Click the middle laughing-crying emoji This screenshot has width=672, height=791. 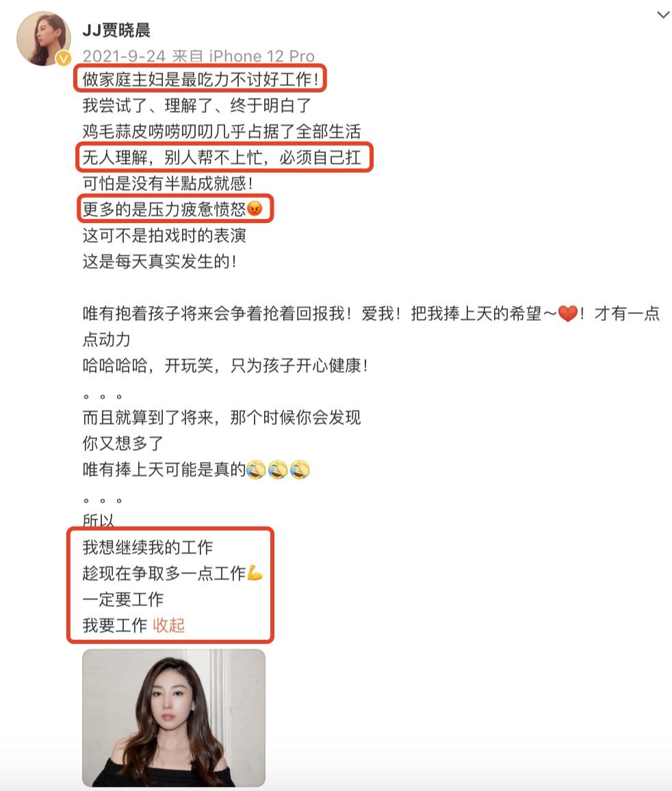[x=277, y=469]
